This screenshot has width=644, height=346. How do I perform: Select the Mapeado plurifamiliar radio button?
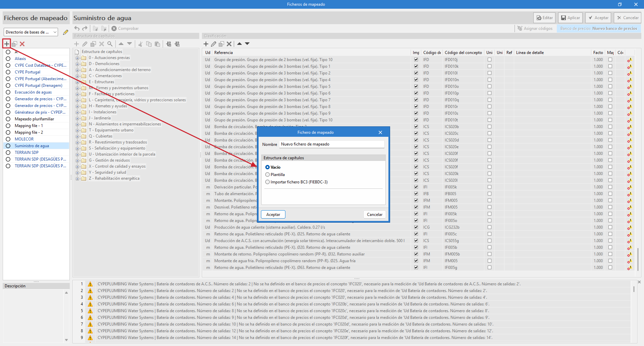pos(8,119)
